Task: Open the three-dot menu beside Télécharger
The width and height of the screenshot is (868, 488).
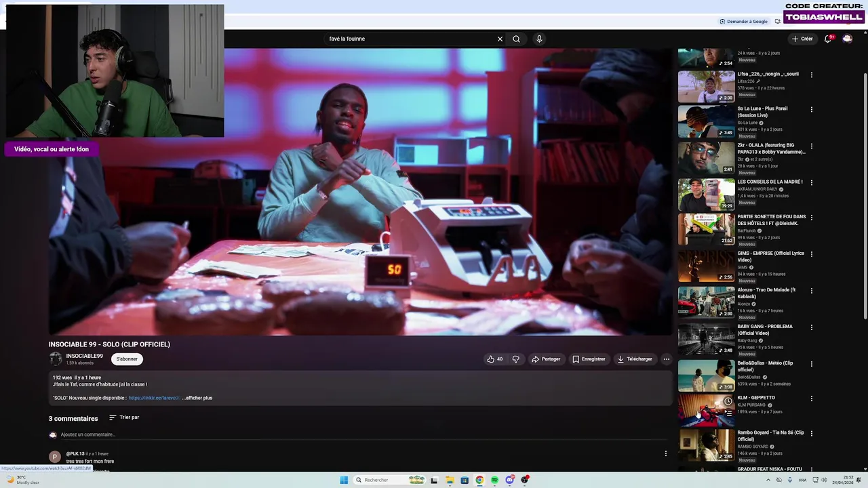Action: [666, 359]
